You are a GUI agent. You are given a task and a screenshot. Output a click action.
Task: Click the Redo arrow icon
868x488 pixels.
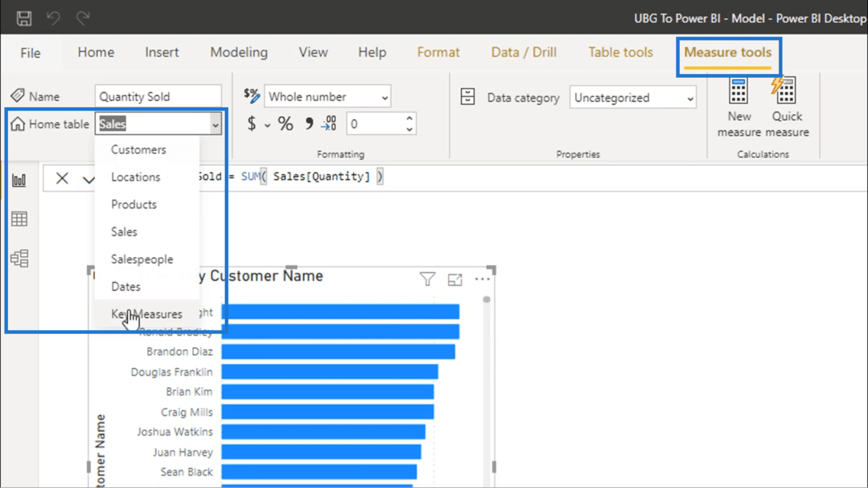point(83,18)
